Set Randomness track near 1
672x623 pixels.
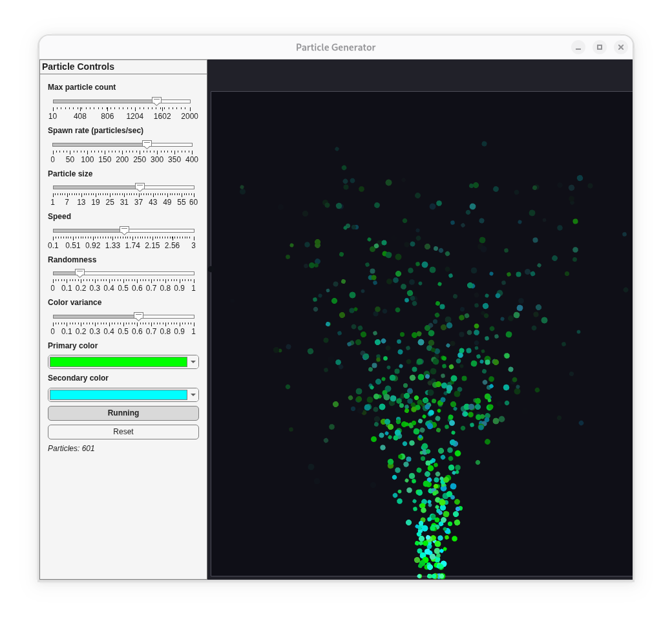click(193, 273)
